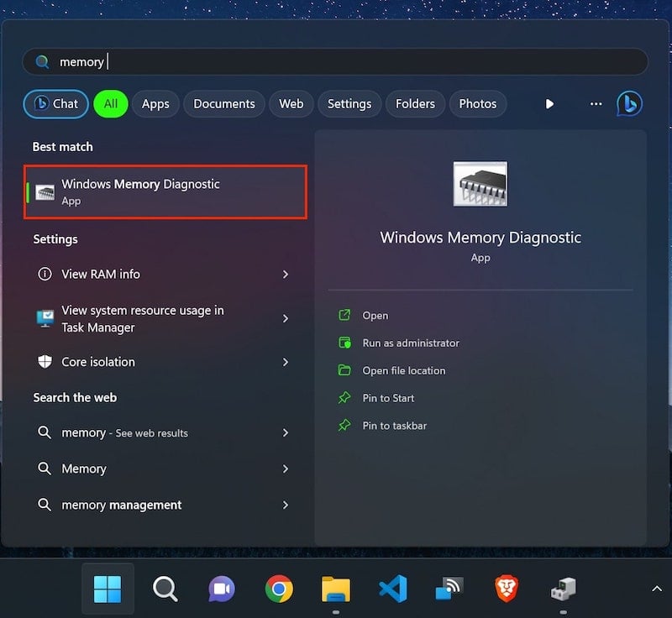The width and height of the screenshot is (672, 618).
Task: Expand the memory management web result arrow
Action: click(286, 505)
